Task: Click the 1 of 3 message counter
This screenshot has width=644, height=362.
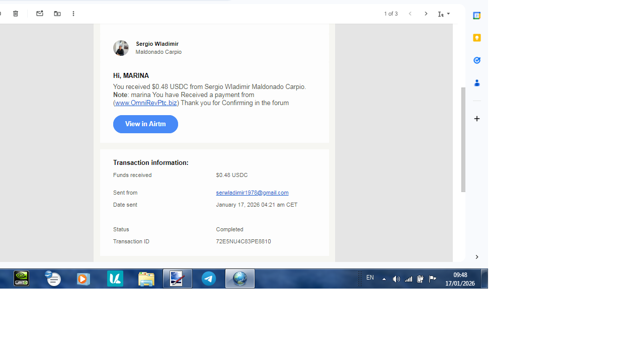Action: tap(391, 14)
